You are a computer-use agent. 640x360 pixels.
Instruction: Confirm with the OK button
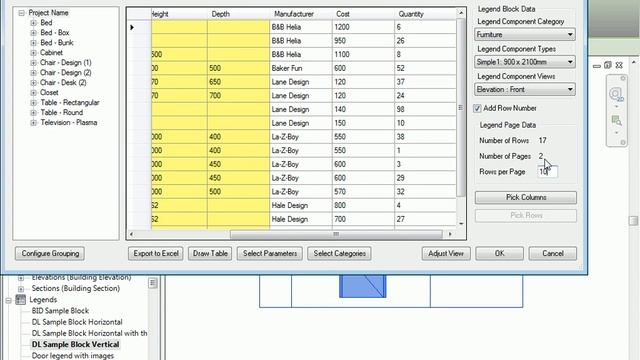pyautogui.click(x=500, y=253)
